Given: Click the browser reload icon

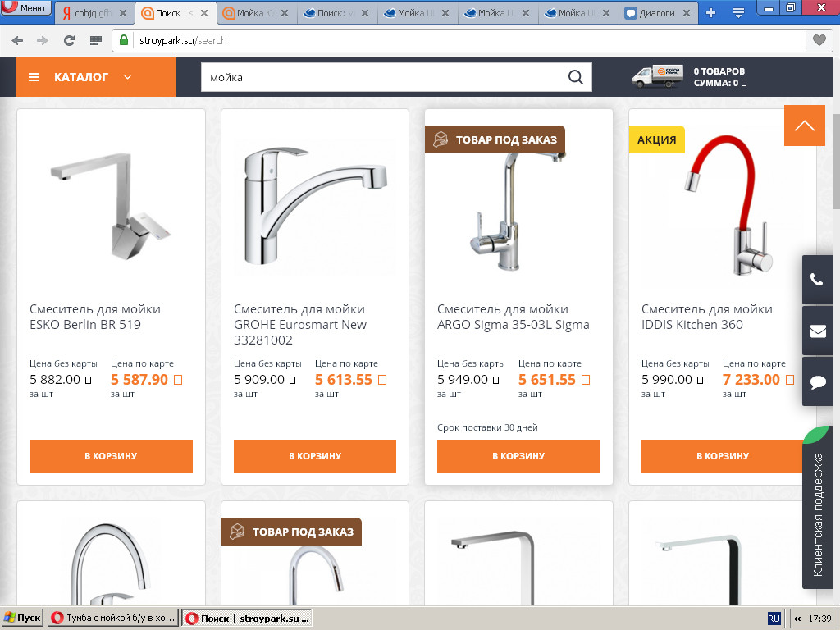Looking at the screenshot, I should [x=69, y=40].
